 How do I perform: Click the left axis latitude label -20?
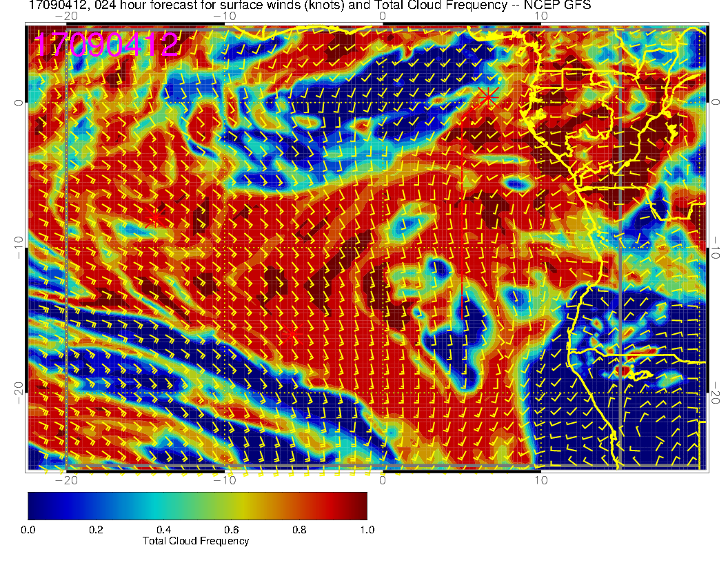[x=19, y=393]
